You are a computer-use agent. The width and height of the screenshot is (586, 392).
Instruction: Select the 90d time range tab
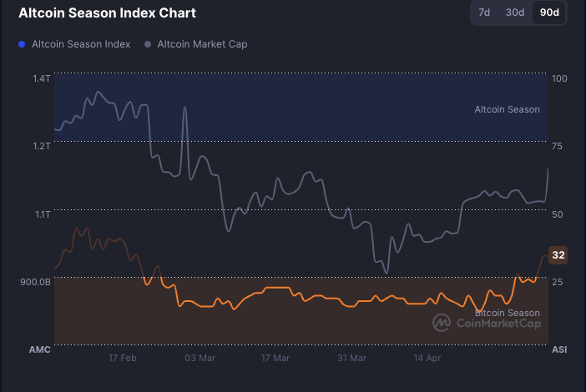tap(549, 13)
